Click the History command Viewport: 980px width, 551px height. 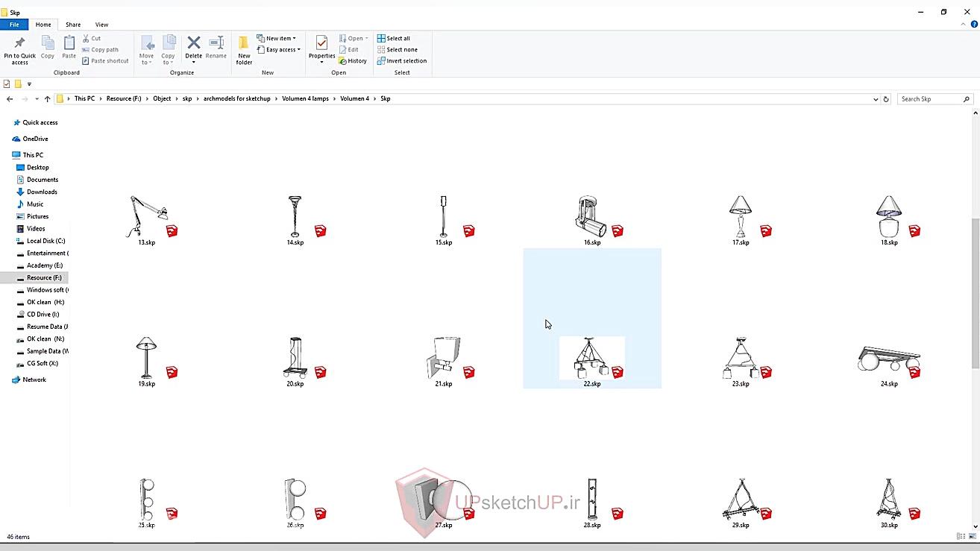tap(353, 60)
